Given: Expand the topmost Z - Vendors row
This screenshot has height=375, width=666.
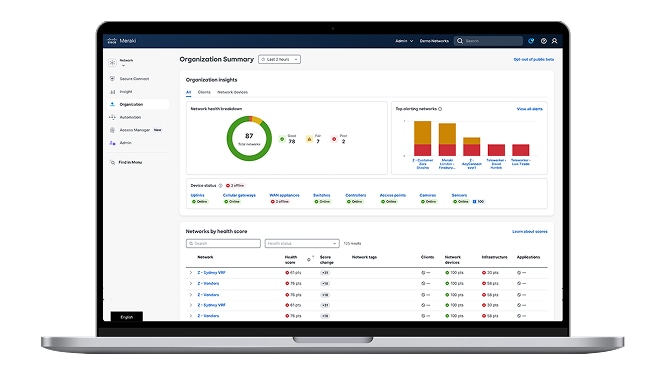Looking at the screenshot, I should click(x=191, y=283).
